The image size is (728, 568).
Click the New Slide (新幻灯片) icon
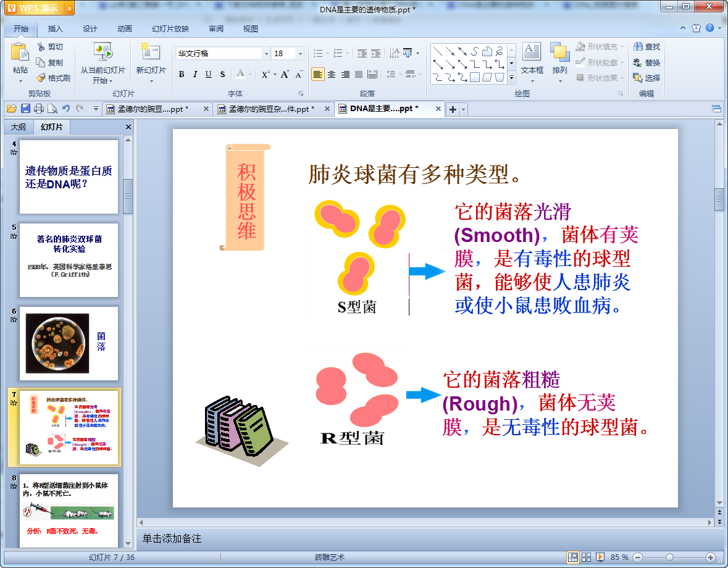pyautogui.click(x=151, y=51)
